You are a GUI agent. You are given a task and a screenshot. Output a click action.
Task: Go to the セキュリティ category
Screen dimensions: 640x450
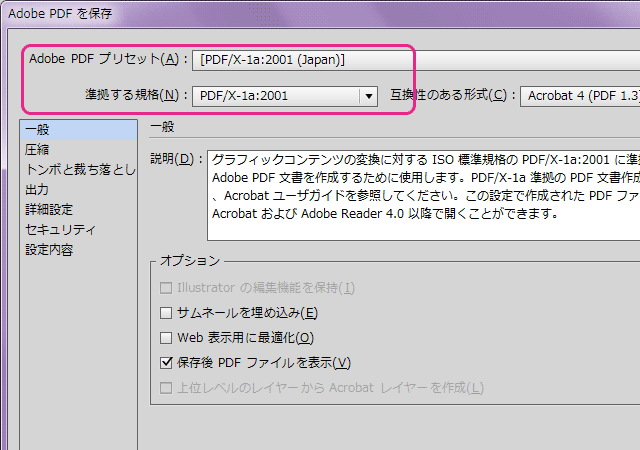pyautogui.click(x=78, y=229)
